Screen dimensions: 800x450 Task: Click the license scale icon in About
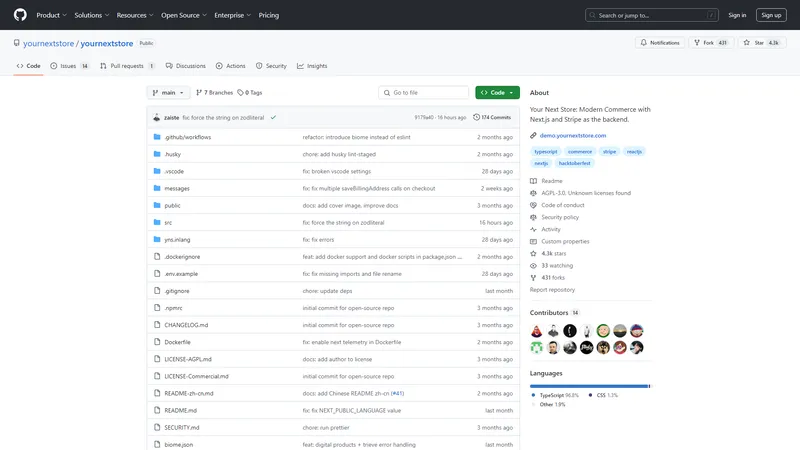click(x=533, y=193)
